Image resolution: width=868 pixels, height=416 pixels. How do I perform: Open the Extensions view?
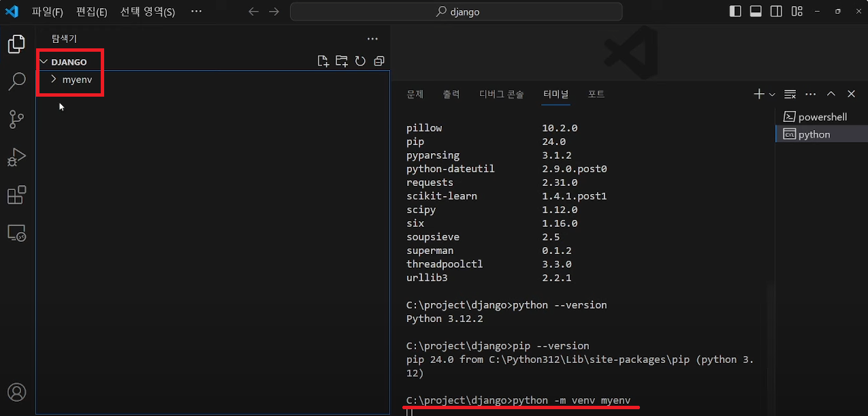(16, 195)
